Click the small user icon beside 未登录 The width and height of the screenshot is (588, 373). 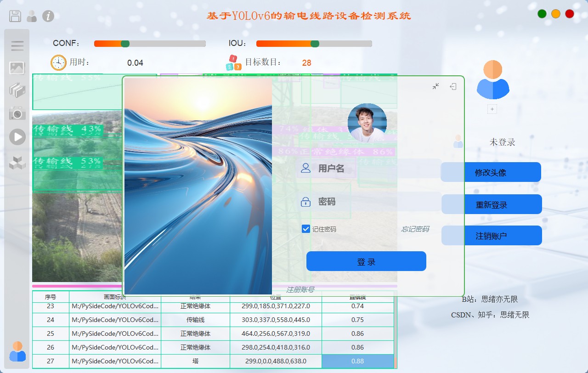pos(458,141)
